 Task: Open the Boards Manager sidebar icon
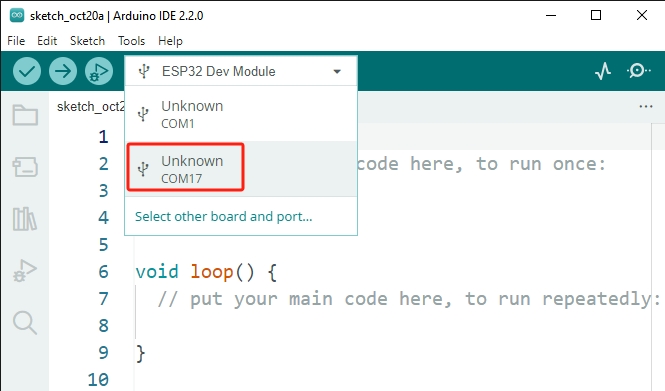coord(25,167)
